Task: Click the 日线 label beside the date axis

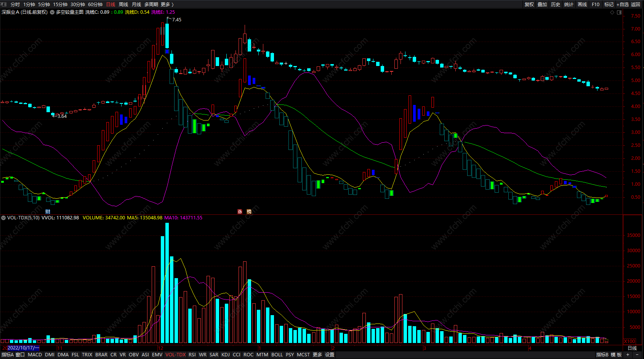Action: [632, 348]
